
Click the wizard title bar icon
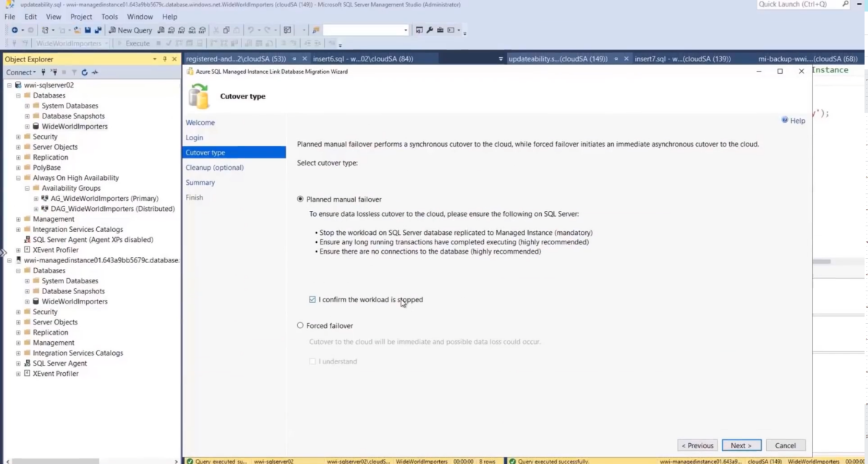coord(190,72)
